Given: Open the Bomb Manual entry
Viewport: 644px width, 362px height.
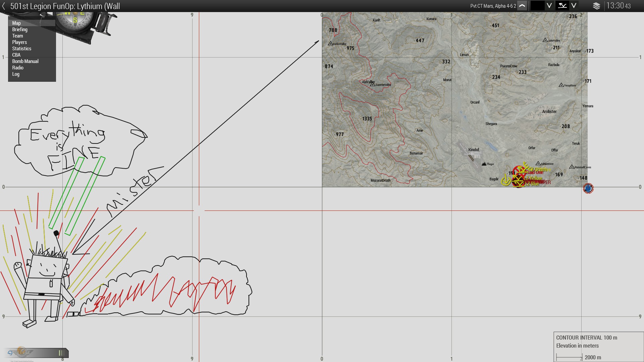Looking at the screenshot, I should (x=25, y=61).
